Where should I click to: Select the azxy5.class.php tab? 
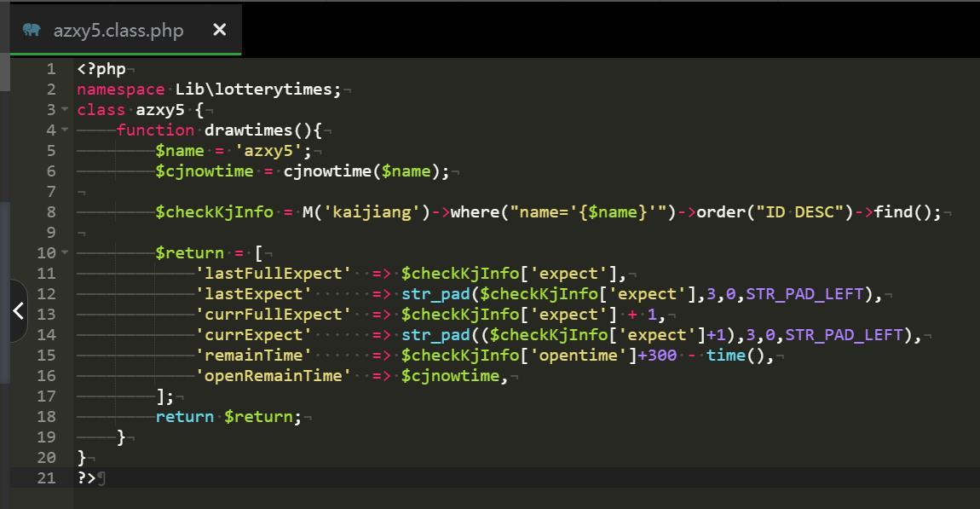pyautogui.click(x=118, y=31)
